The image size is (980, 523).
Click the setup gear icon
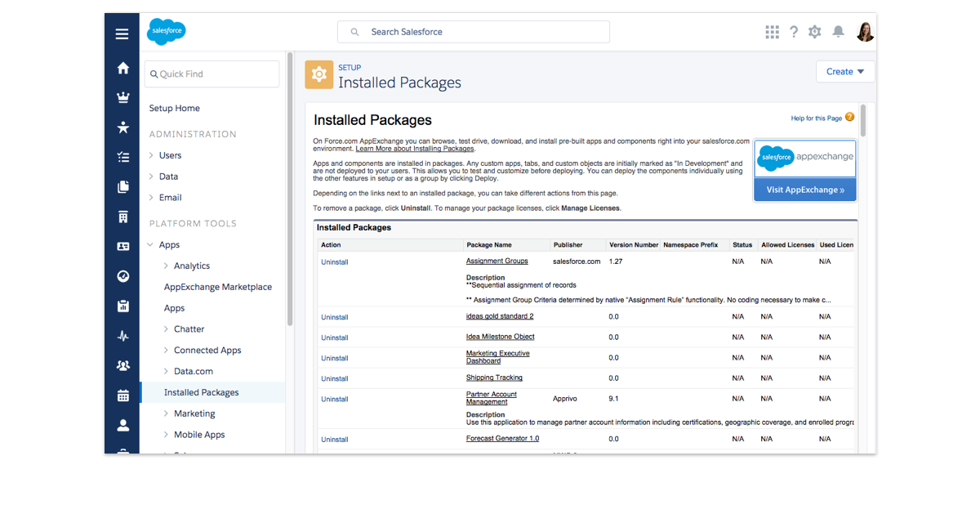coord(814,32)
